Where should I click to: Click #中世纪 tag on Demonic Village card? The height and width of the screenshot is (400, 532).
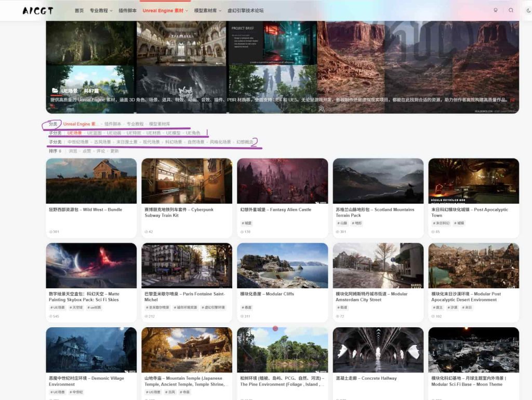tap(76, 392)
